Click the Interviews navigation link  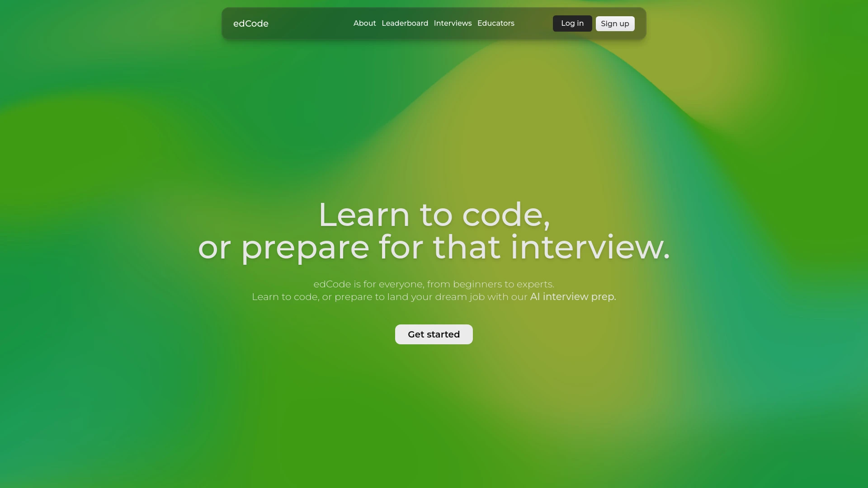[x=453, y=23]
